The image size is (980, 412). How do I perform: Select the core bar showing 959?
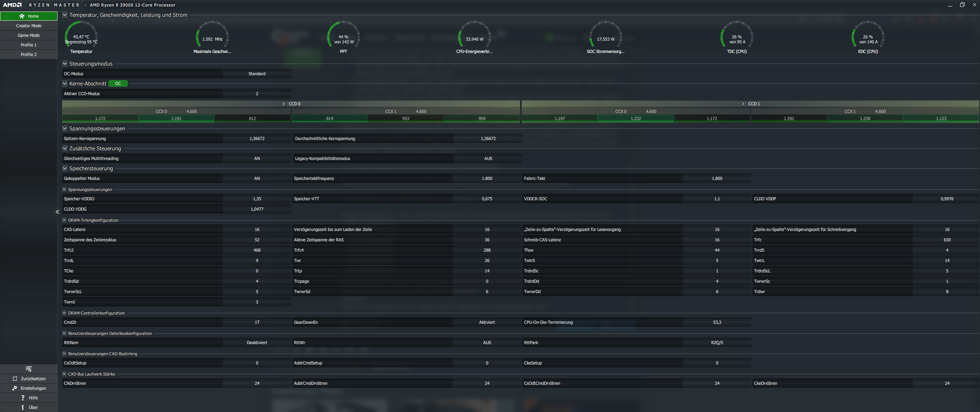(482, 119)
